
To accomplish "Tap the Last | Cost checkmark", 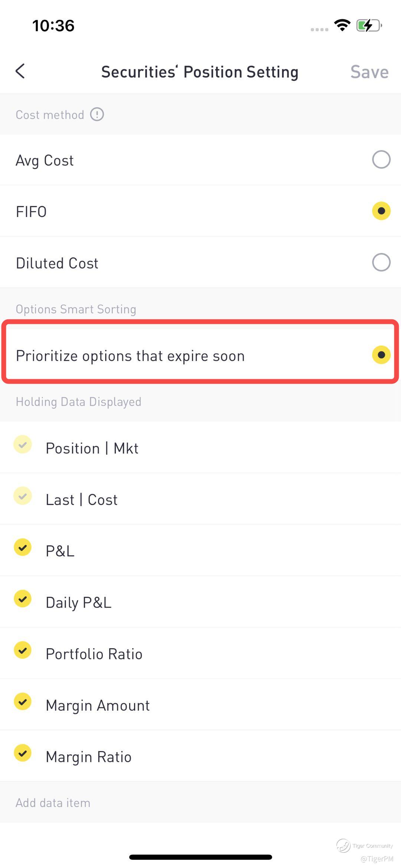I will coord(23,496).
